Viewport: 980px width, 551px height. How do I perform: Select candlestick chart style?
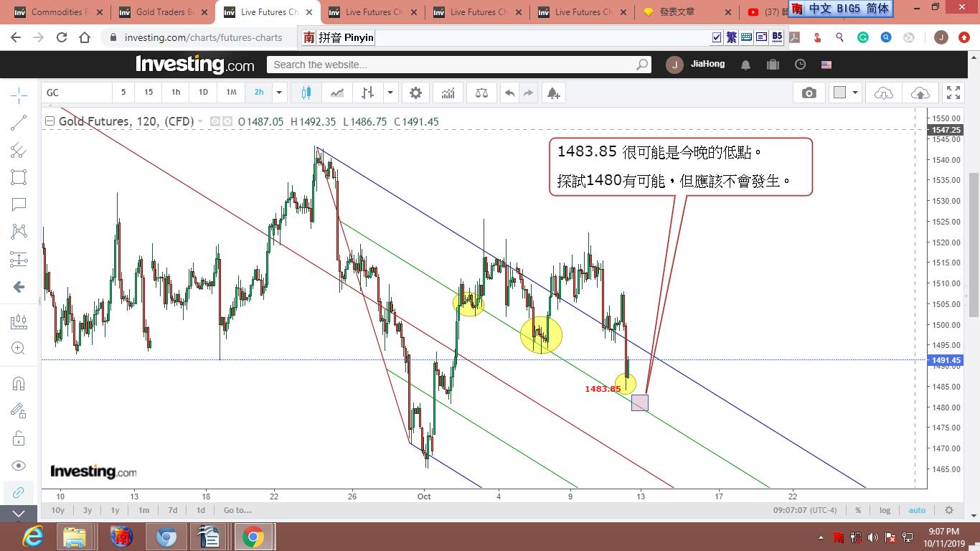pos(306,93)
